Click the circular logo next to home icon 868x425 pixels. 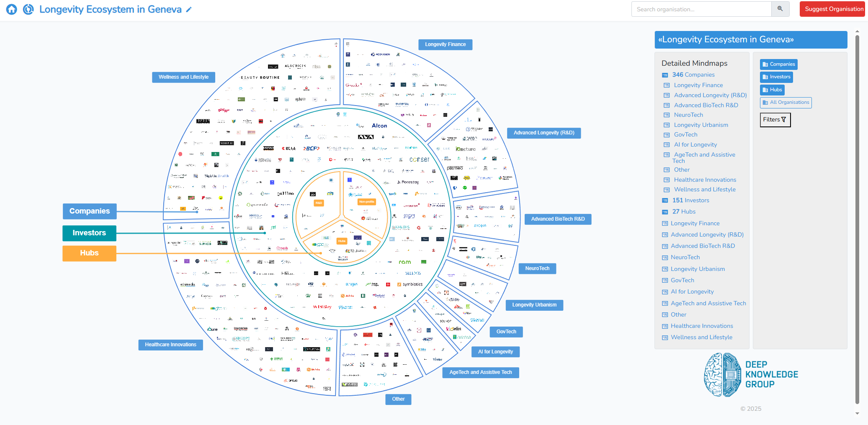(x=28, y=9)
